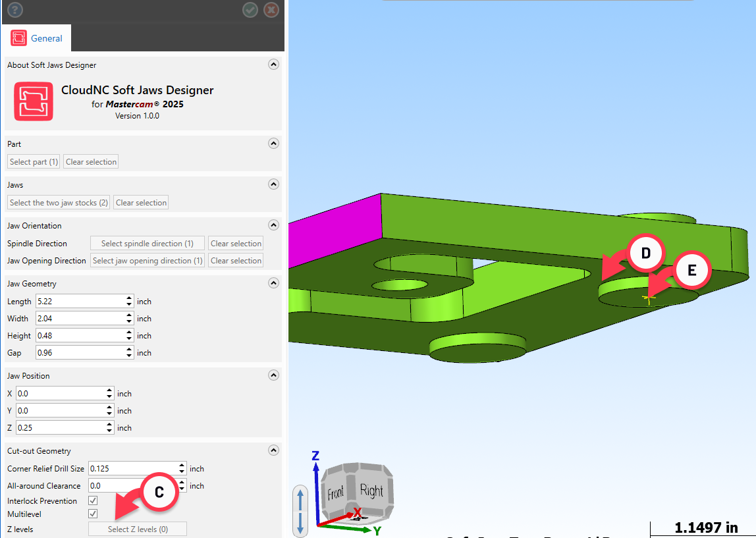Viewport: 756px width, 538px height.
Task: Decrease Gap with the down spinner arrow
Action: [129, 356]
